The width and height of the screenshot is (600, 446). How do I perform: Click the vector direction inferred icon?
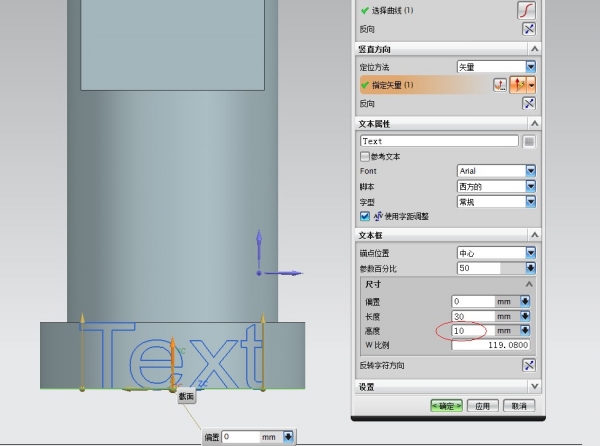[x=518, y=85]
